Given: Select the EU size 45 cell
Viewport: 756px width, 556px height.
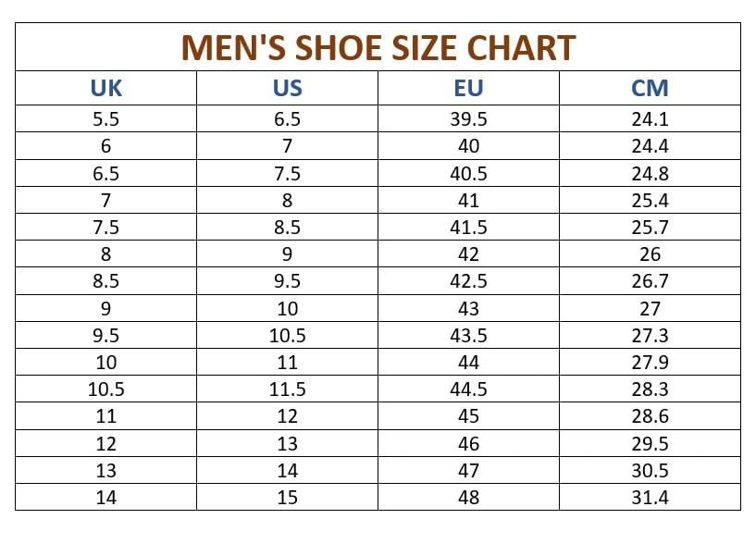Looking at the screenshot, I should pos(468,416).
